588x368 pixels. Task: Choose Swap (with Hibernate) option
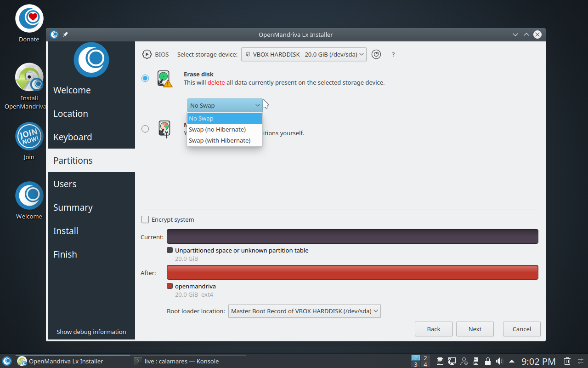(x=220, y=140)
